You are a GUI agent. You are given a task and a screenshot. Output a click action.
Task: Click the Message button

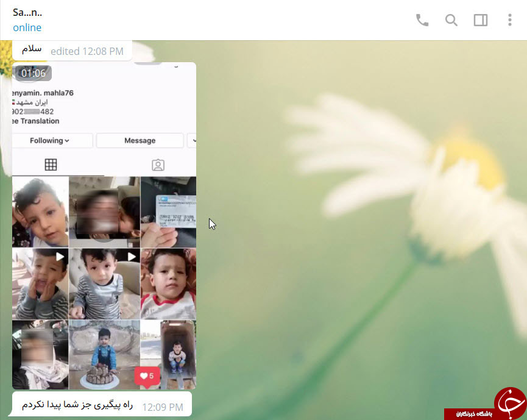coord(140,141)
